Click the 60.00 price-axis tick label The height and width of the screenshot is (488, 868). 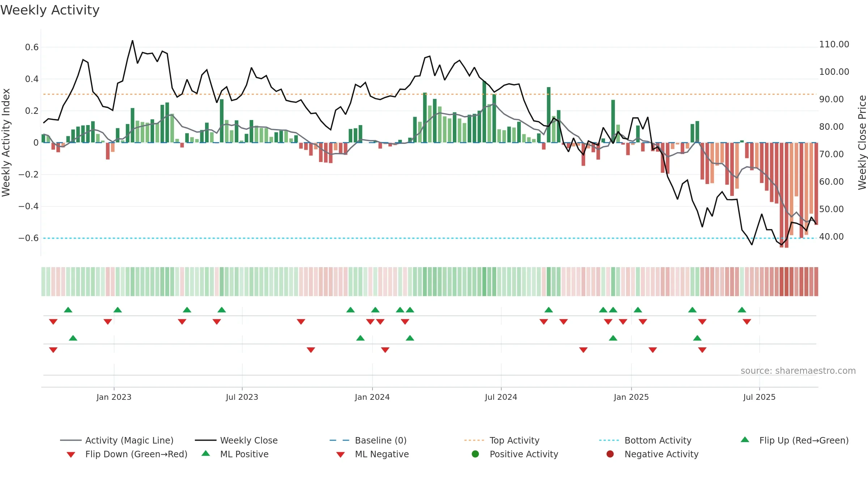[831, 182]
